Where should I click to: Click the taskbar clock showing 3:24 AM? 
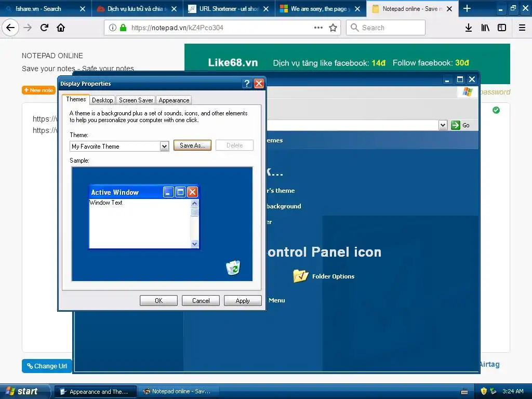513,391
